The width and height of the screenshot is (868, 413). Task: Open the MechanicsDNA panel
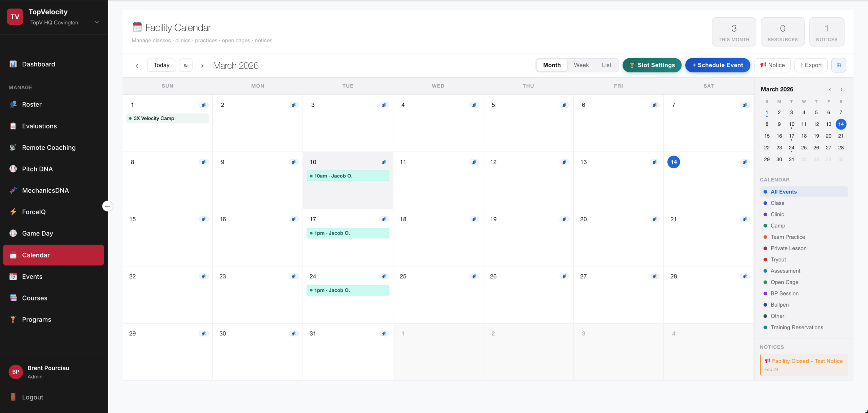tap(45, 190)
